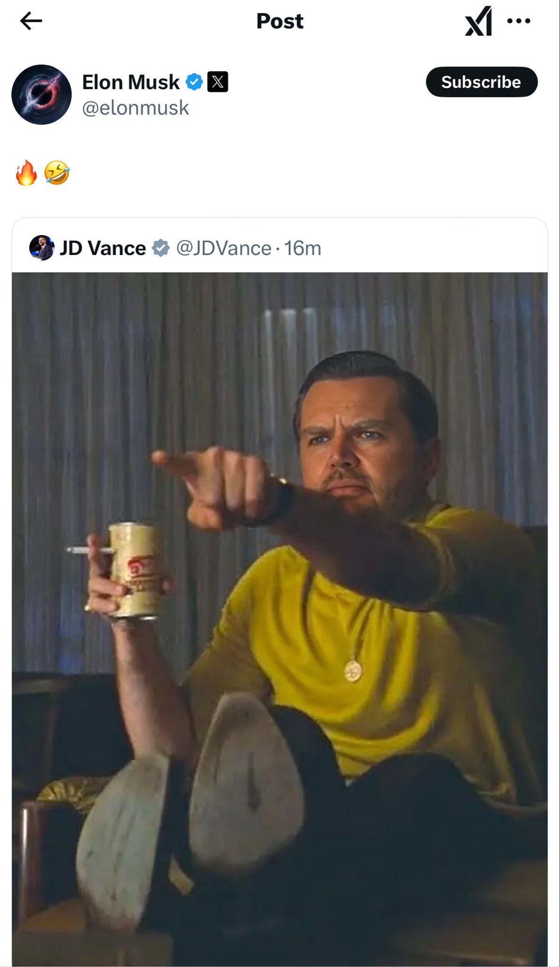Open the JD Vance name in quoted post

[103, 248]
